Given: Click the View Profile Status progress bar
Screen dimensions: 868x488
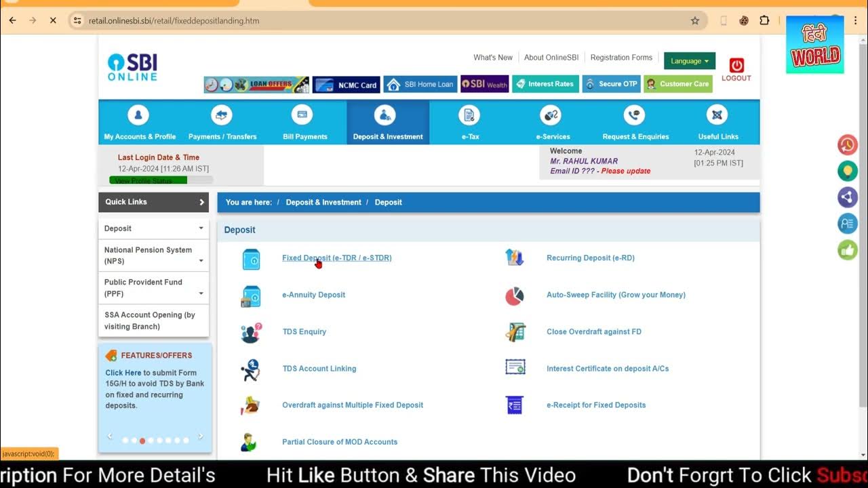Looking at the screenshot, I should 161,180.
